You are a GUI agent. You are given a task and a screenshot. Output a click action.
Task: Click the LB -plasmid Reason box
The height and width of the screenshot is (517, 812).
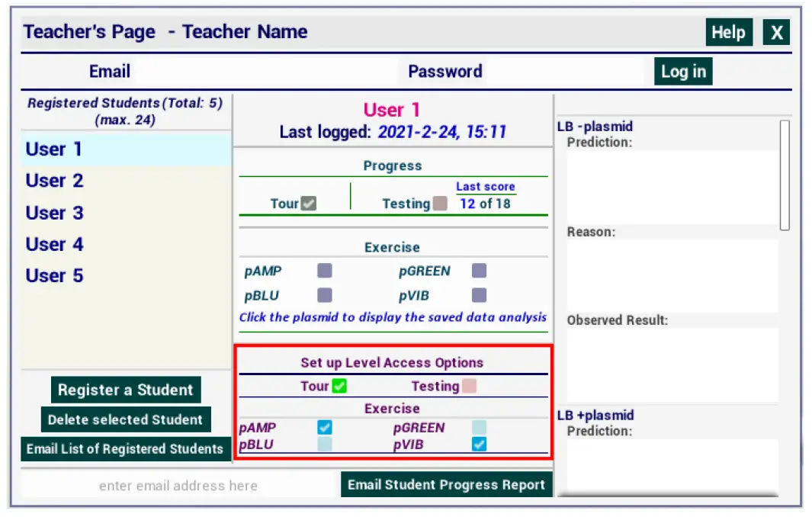pos(672,276)
